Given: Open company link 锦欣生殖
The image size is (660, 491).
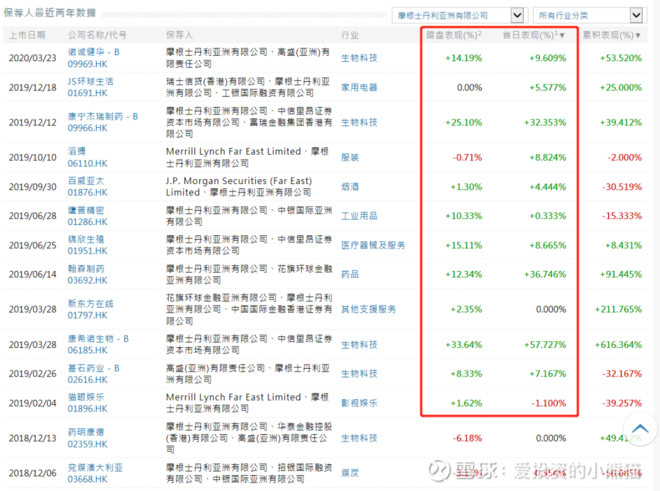Looking at the screenshot, I should pos(86,239).
